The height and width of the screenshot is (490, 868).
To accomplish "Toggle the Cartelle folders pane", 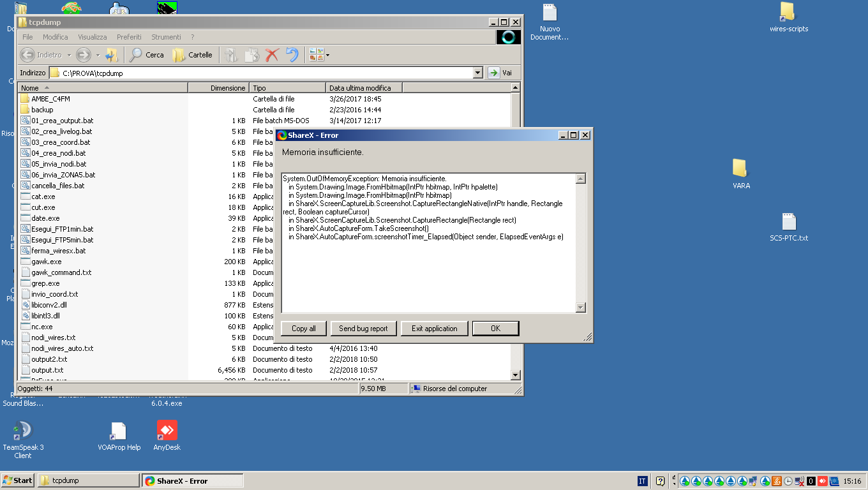I will (192, 55).
